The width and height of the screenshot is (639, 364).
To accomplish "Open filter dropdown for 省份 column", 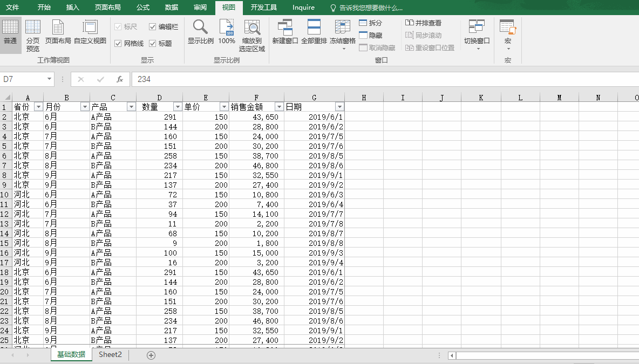I will click(38, 107).
